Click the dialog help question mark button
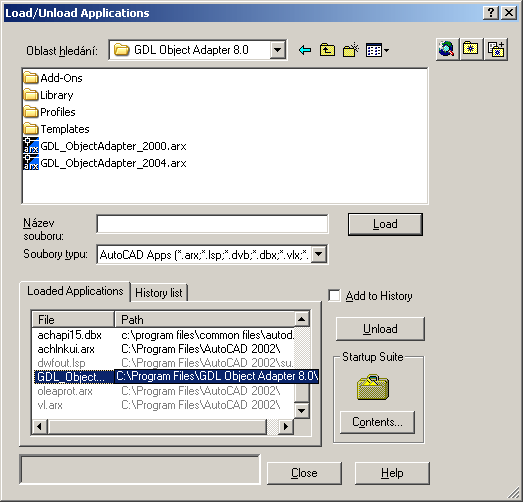The image size is (523, 502). pyautogui.click(x=491, y=13)
